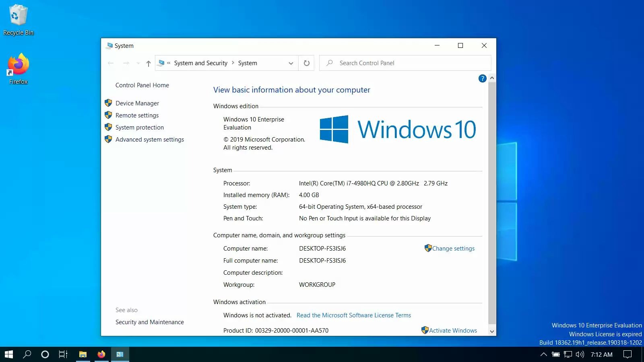Open Device Manager from the sidebar

[137, 103]
